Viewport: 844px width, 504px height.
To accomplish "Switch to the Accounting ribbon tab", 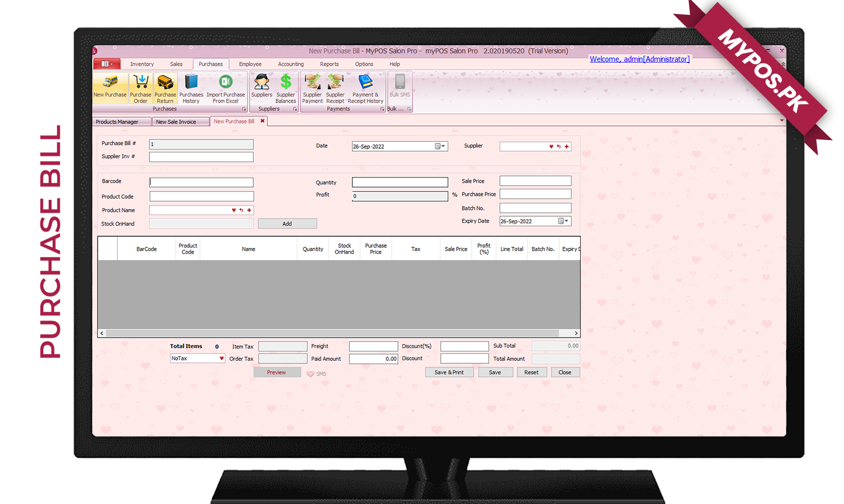I will pos(291,64).
